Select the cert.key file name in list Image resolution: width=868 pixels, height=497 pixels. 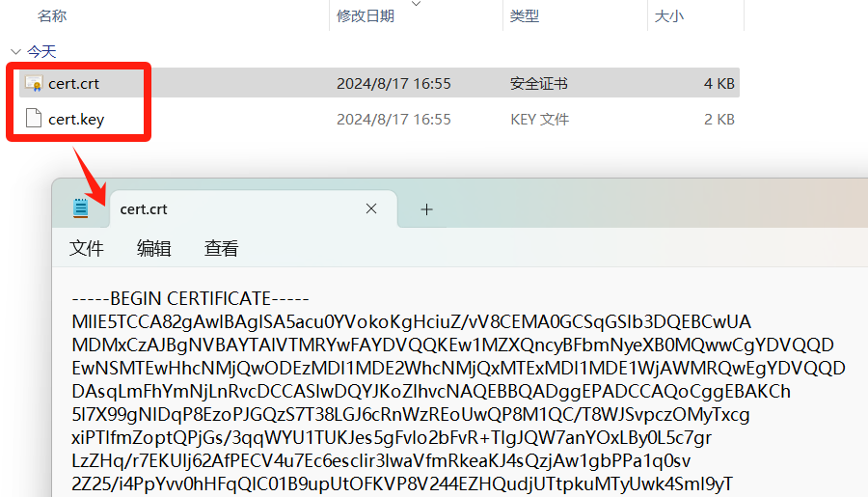76,120
